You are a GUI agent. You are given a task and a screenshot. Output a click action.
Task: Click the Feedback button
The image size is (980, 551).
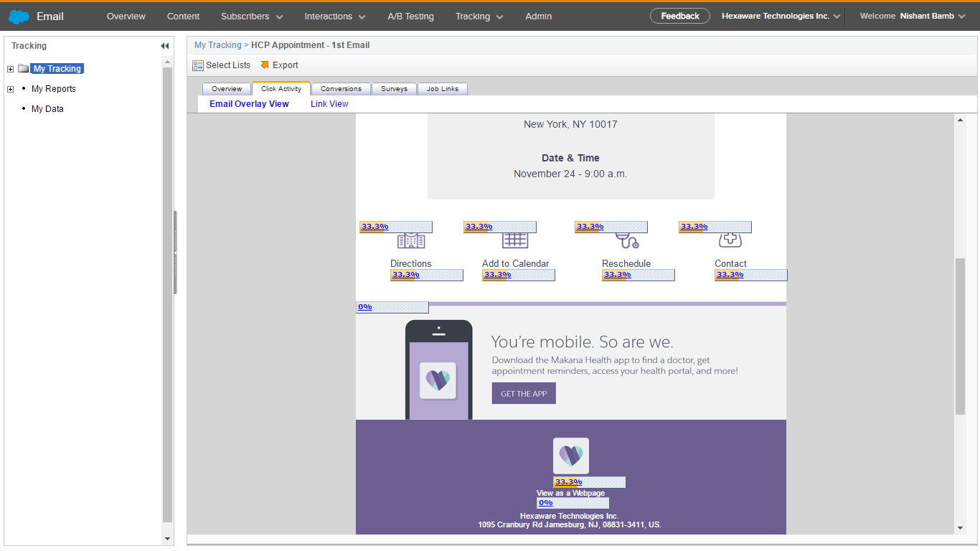[x=679, y=16]
